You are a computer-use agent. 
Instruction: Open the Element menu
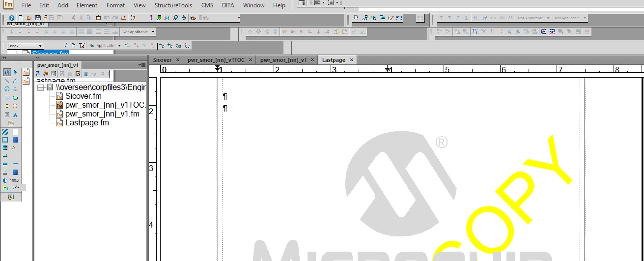pyautogui.click(x=87, y=5)
